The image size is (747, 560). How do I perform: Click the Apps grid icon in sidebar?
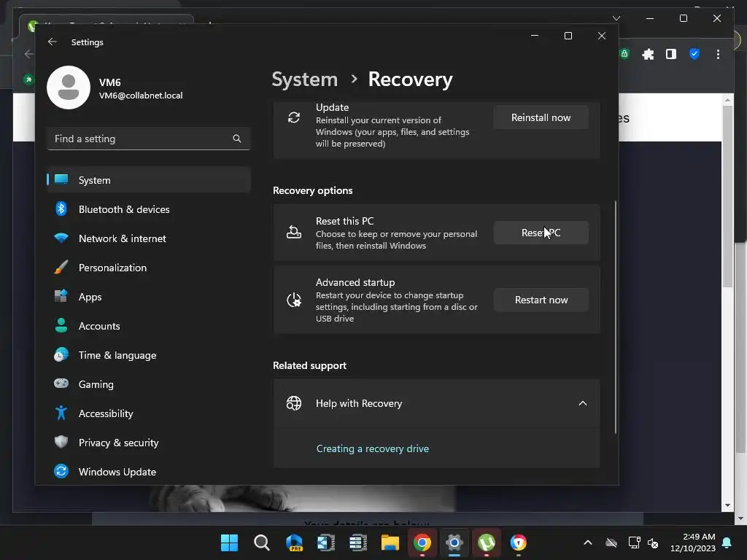61,296
